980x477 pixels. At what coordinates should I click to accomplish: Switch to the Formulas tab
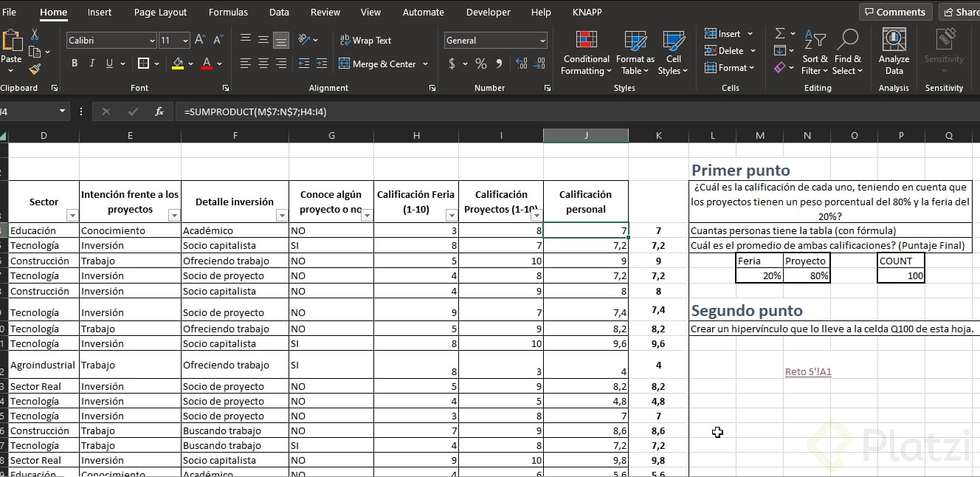tap(228, 13)
